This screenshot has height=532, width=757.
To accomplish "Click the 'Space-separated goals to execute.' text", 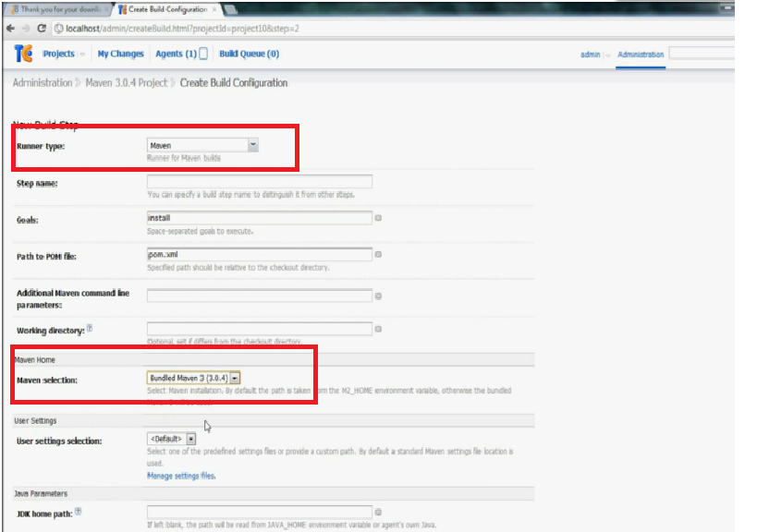I will pyautogui.click(x=200, y=231).
